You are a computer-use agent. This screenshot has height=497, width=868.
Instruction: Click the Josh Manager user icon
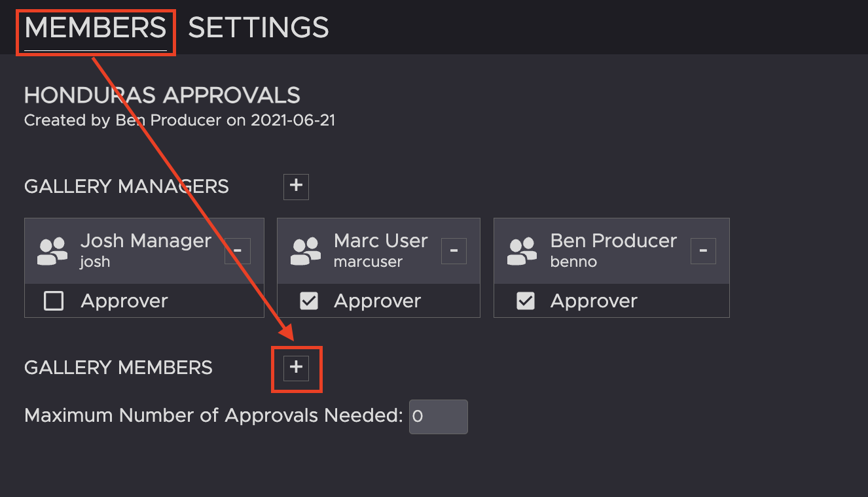coord(52,252)
